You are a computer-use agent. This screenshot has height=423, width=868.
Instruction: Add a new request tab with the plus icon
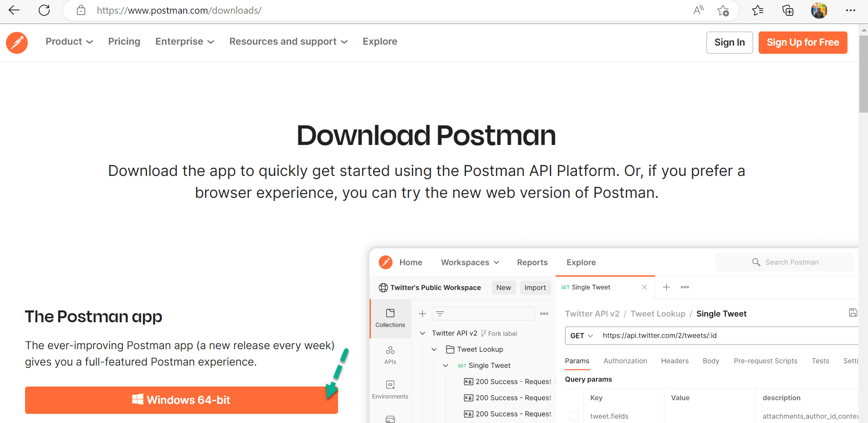coord(666,287)
